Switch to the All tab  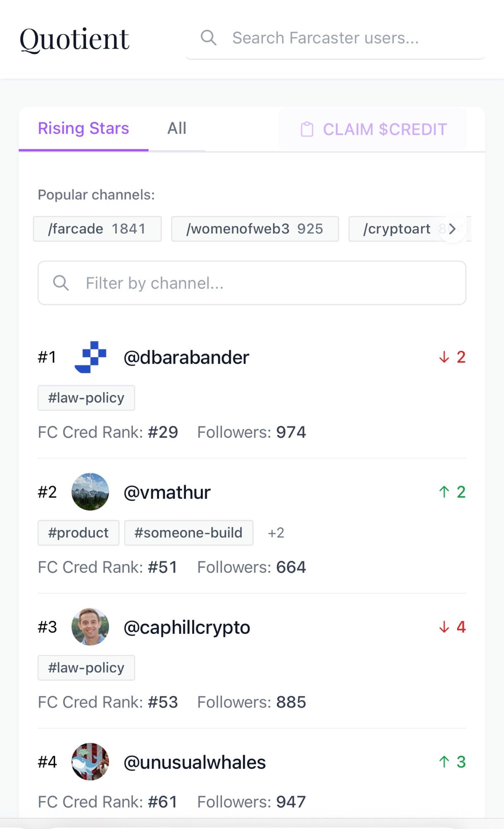click(177, 128)
